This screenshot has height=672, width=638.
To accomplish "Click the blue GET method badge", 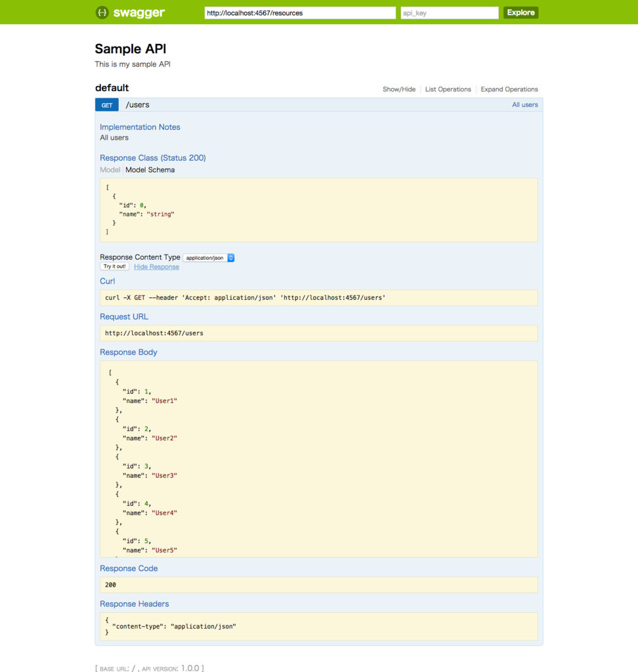I will coord(107,105).
